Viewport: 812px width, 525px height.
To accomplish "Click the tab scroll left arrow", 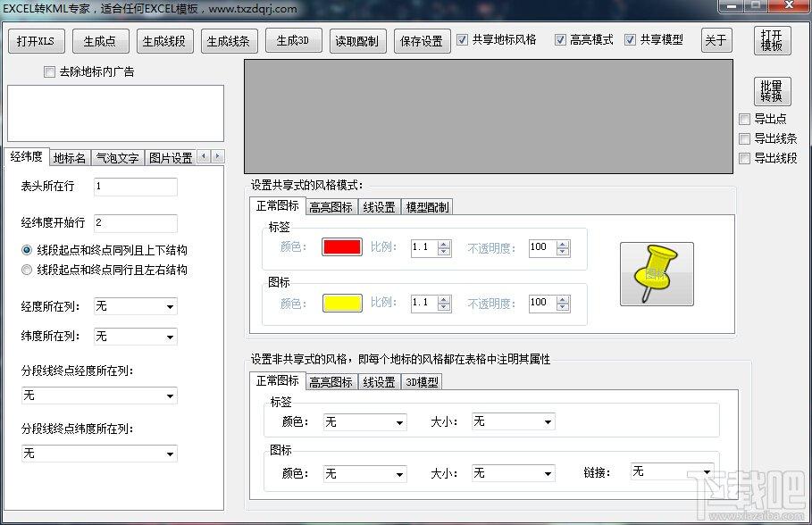I will click(x=204, y=156).
